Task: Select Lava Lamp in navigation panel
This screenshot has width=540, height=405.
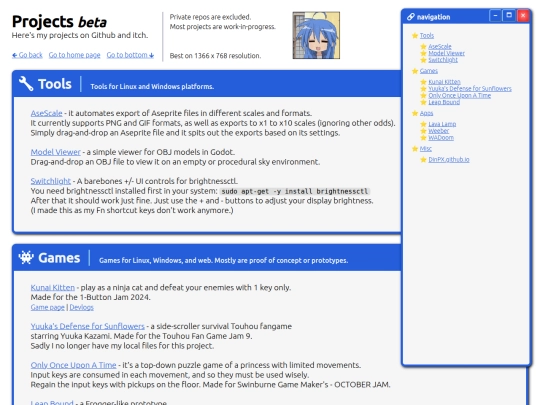Action: 442,124
